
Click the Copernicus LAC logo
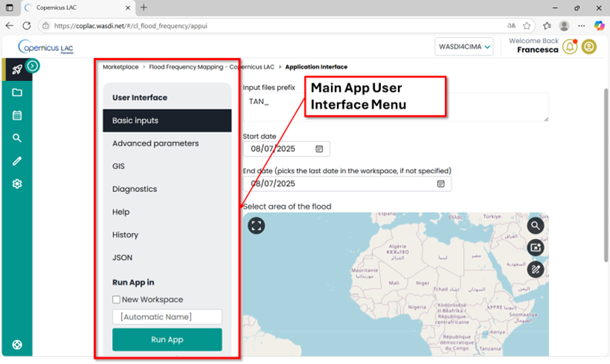pos(45,47)
